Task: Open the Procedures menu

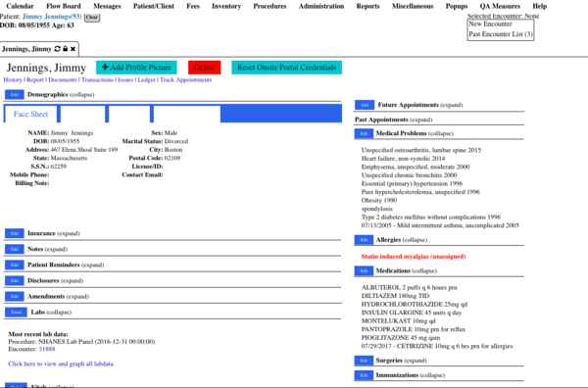Action: [x=269, y=6]
